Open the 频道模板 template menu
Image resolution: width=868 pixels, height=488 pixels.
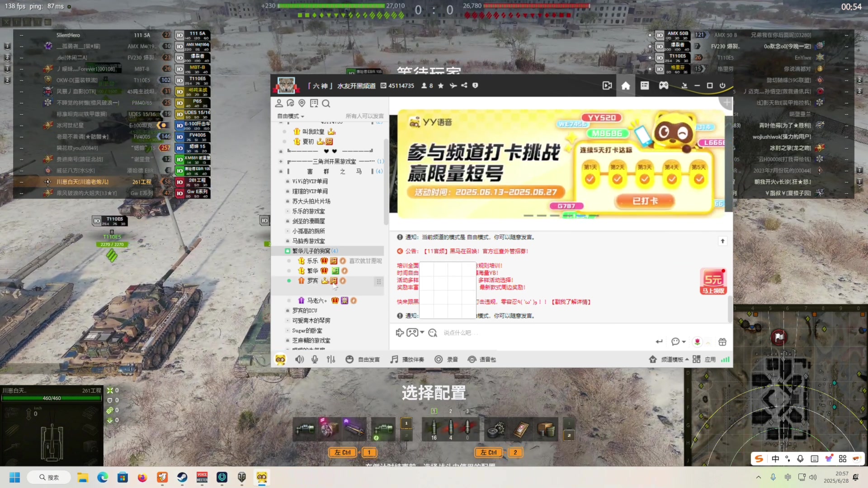tap(669, 360)
